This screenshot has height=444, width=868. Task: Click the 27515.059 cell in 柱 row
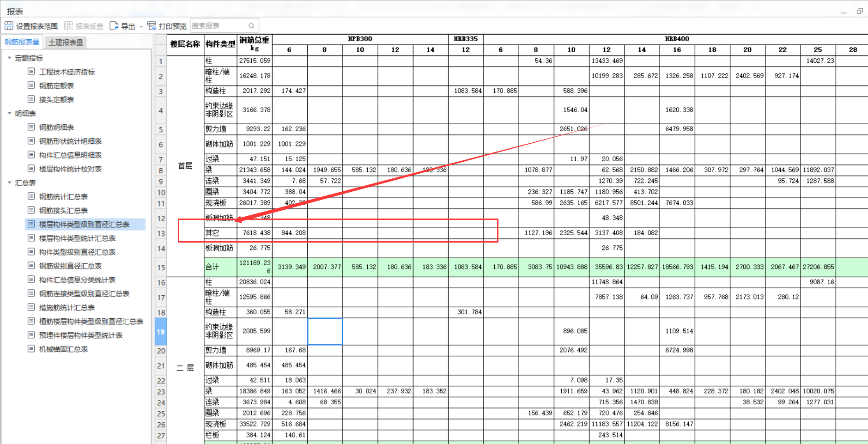point(255,61)
